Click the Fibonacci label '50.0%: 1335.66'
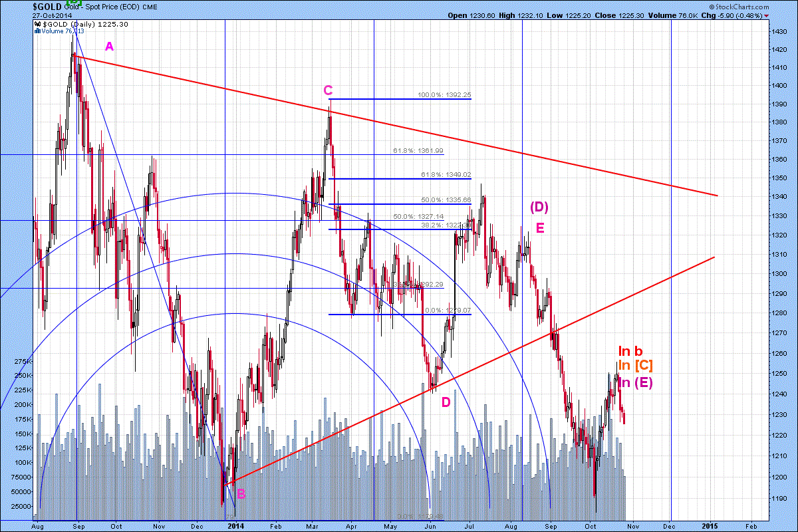Screen dimensions: 798x532 [446, 199]
